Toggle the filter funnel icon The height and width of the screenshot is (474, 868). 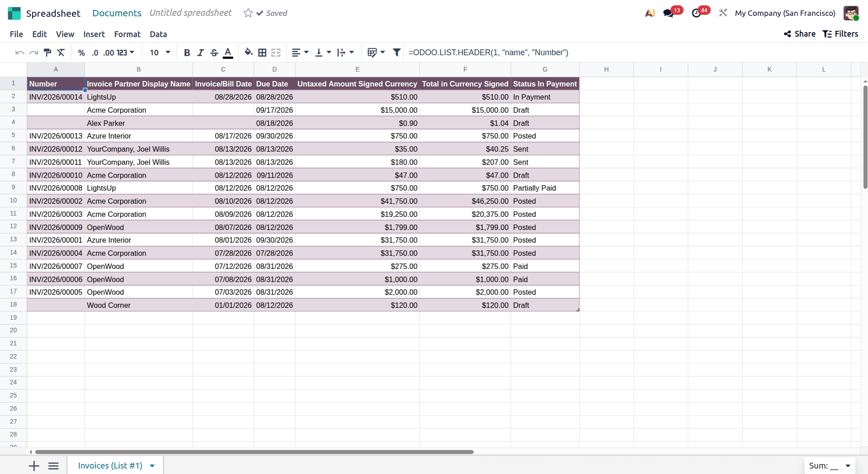pos(397,53)
